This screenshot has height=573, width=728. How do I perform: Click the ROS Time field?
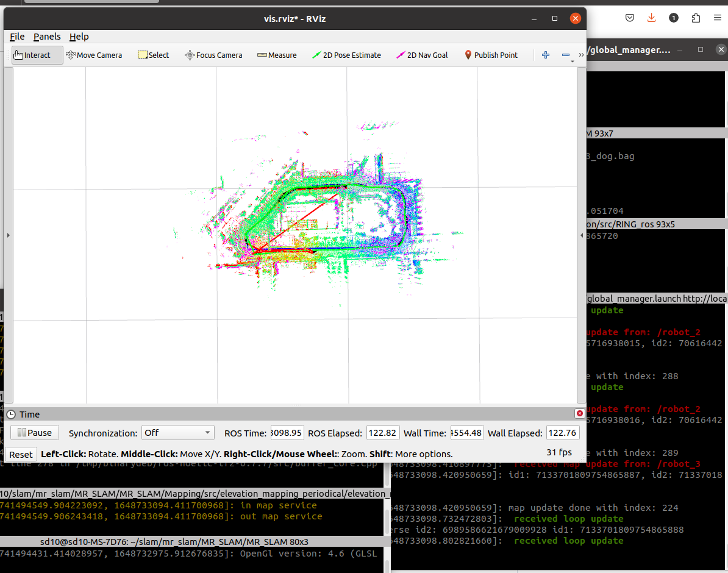(x=287, y=433)
